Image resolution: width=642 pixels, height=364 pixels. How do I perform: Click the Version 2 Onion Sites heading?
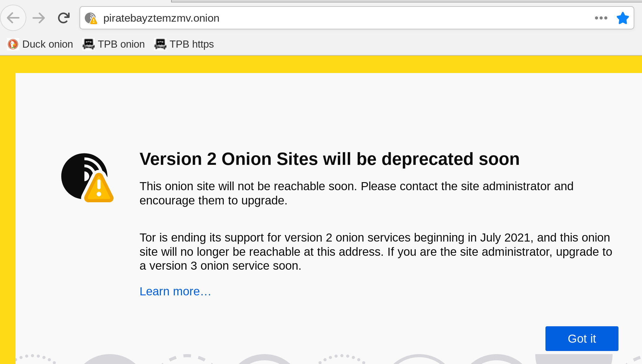(330, 159)
